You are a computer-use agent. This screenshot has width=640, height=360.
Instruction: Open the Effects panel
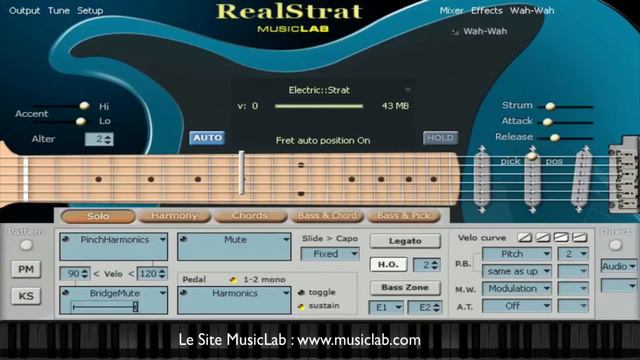coord(487,11)
